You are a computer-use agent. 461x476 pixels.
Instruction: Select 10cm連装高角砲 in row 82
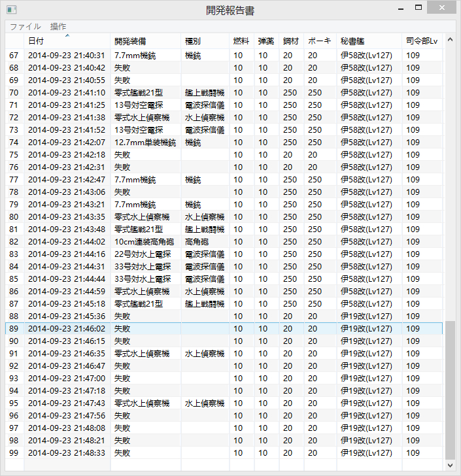[x=144, y=242]
